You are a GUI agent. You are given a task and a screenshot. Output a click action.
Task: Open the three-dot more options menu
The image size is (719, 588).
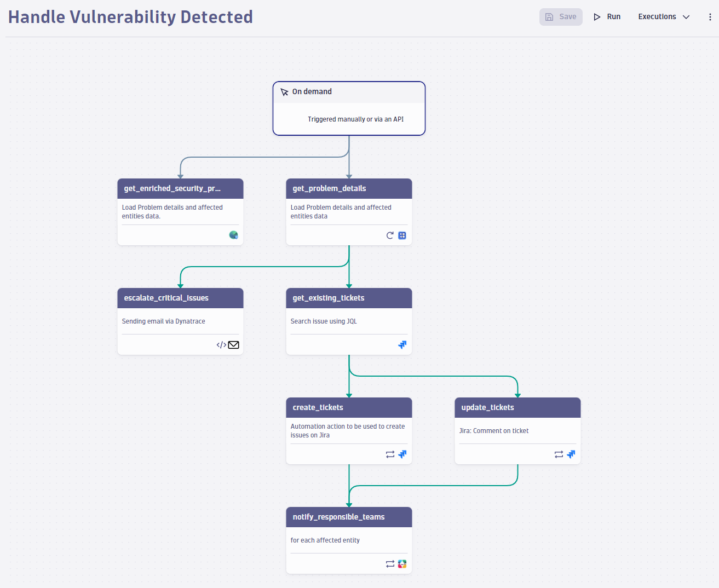pos(710,17)
